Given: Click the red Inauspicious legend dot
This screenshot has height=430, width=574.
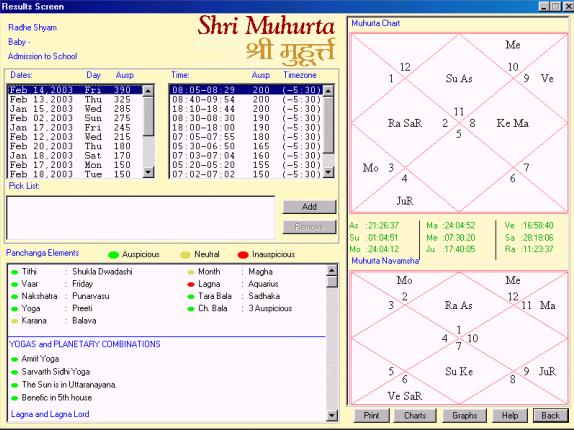Looking at the screenshot, I should click(x=243, y=255).
